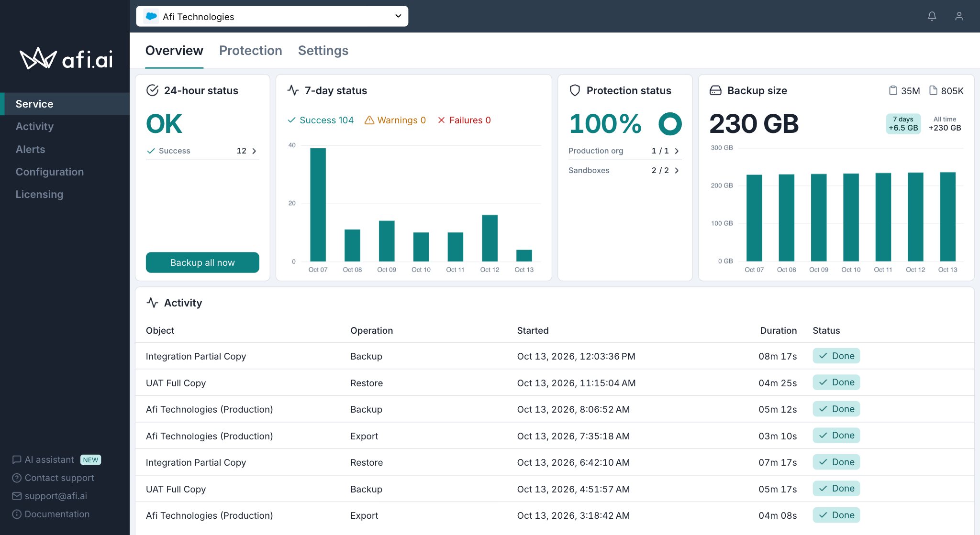Click the afi.ai logo

pyautogui.click(x=66, y=59)
